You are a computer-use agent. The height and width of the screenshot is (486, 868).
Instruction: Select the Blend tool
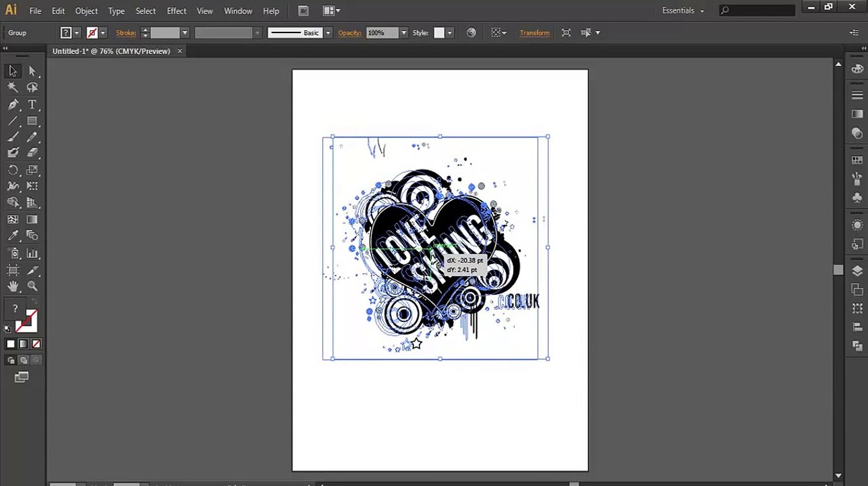[32, 236]
